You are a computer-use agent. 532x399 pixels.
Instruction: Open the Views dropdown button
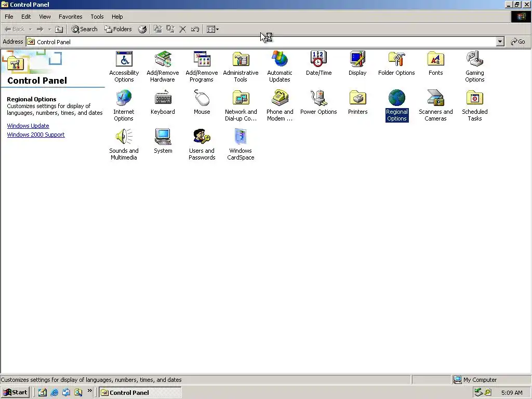(x=212, y=29)
